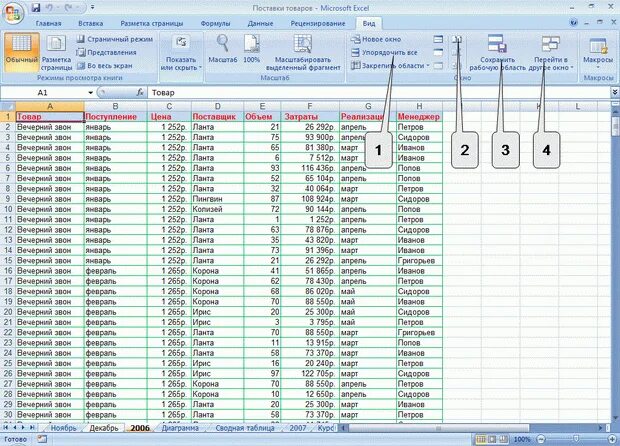
Task: Open the Данные ribbon tab
Action: [x=261, y=23]
